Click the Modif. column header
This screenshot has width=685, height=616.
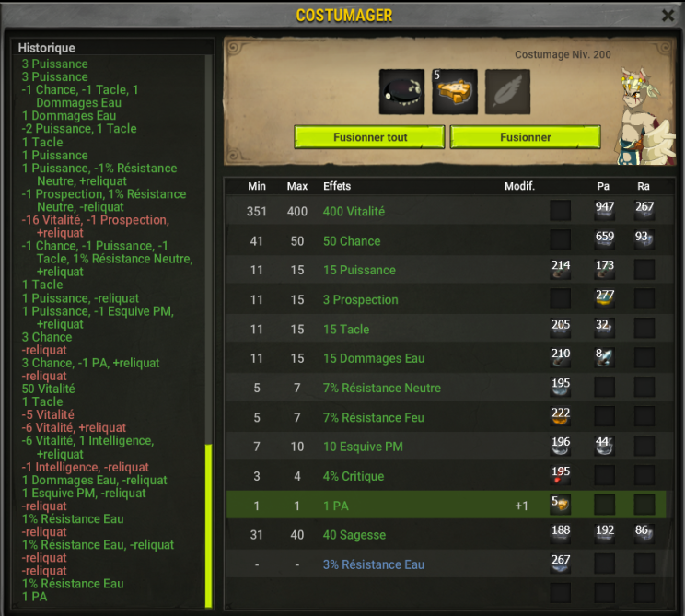[x=519, y=186]
